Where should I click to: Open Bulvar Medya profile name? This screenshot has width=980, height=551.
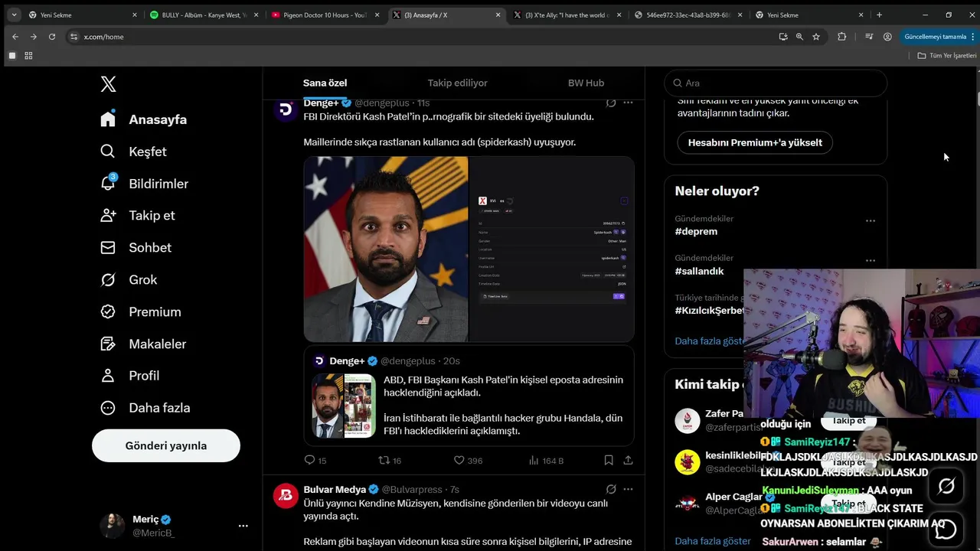[335, 489]
